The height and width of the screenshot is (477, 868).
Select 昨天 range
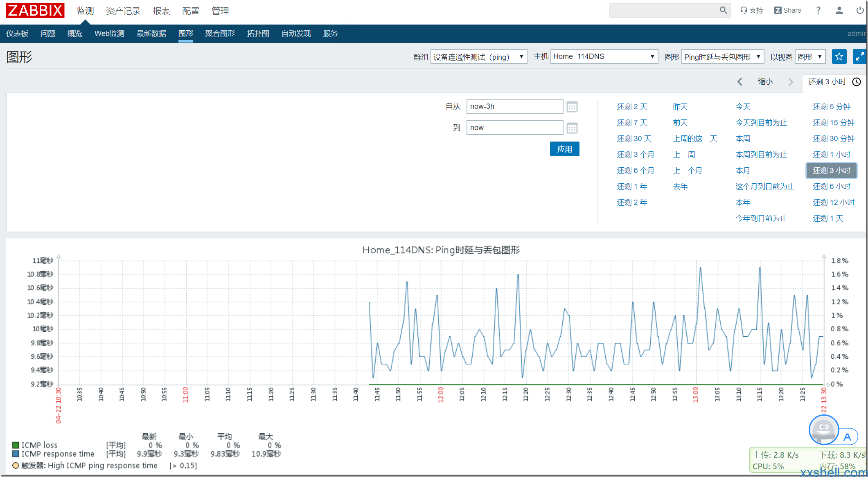click(x=681, y=107)
